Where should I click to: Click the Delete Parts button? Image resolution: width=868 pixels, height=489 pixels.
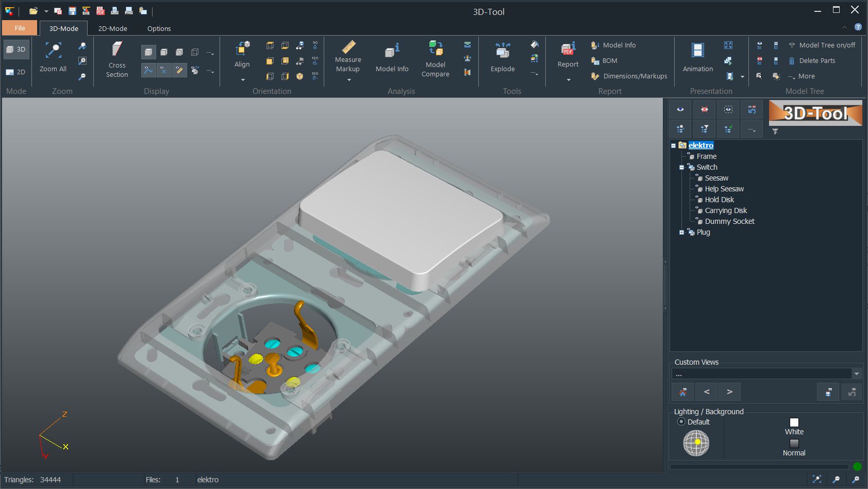[817, 60]
